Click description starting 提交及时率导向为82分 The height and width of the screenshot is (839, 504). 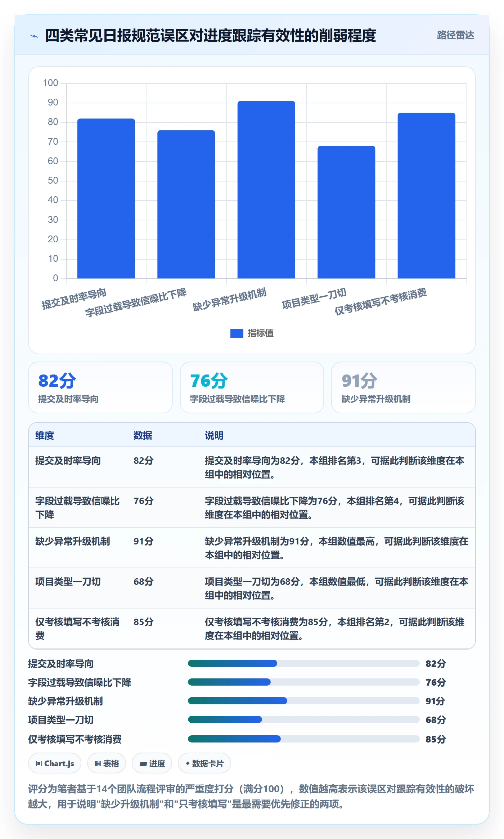click(x=335, y=467)
